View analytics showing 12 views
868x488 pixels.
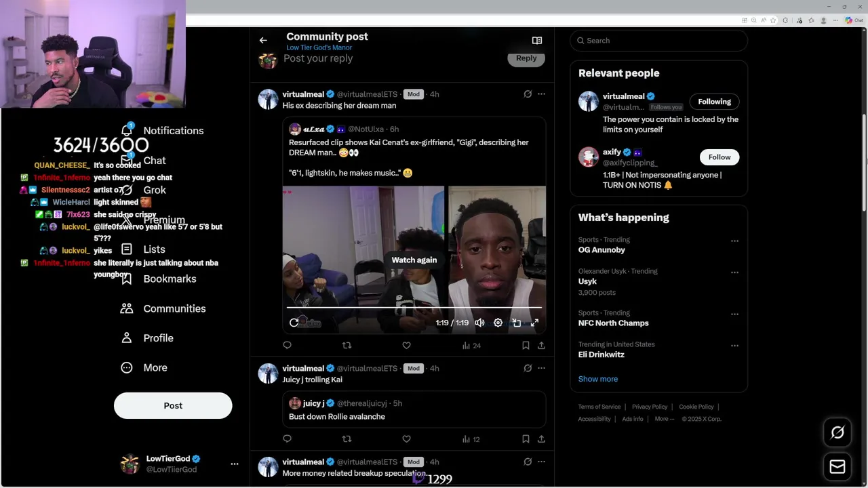point(471,439)
